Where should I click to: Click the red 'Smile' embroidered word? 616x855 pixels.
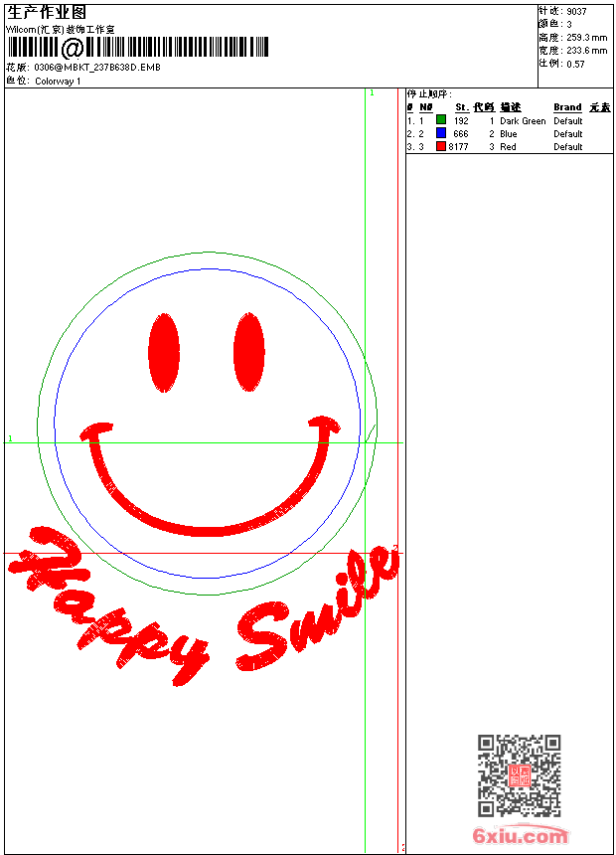(318, 608)
